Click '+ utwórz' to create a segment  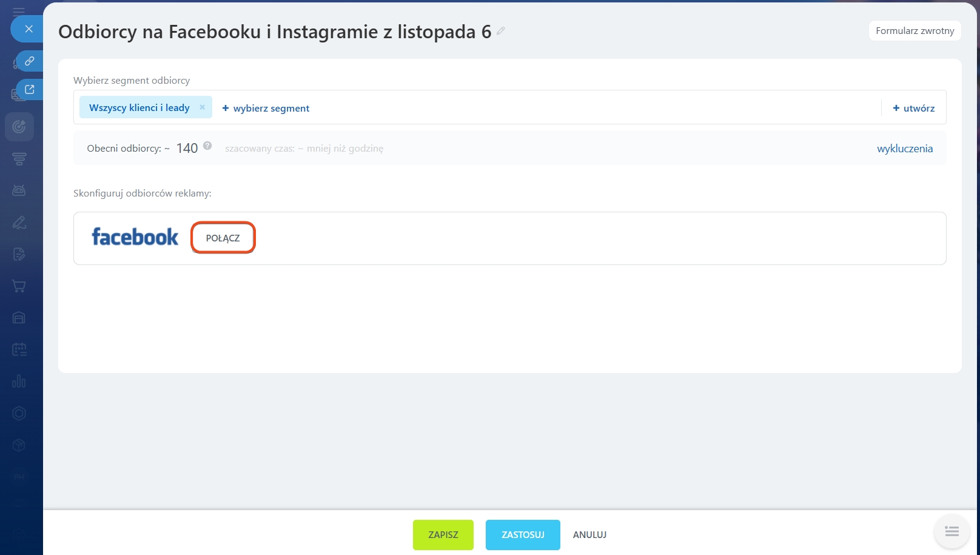tap(914, 108)
